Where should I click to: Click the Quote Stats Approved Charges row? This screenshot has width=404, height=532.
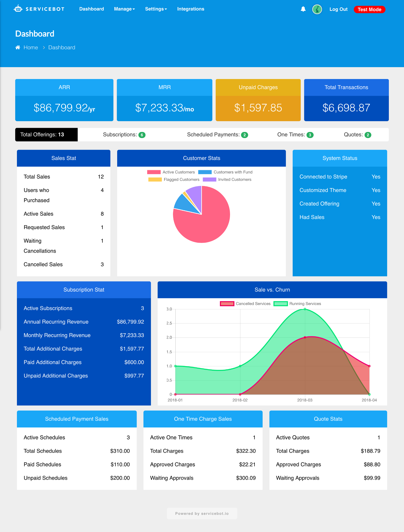click(328, 464)
